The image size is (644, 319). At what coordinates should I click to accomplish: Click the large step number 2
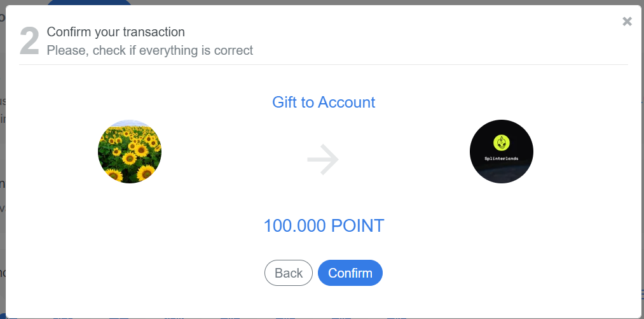(x=30, y=41)
